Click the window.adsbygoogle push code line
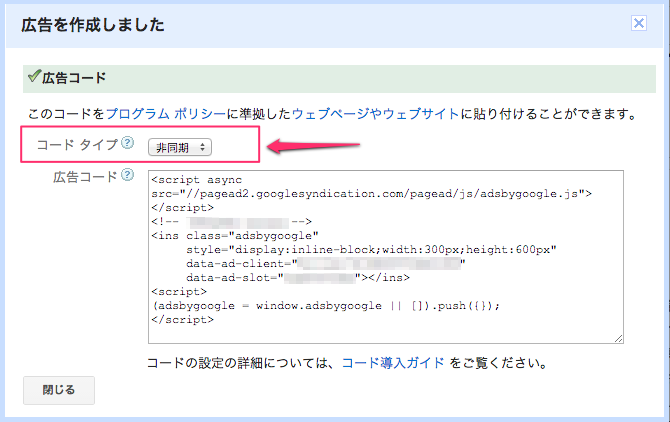 (x=326, y=306)
